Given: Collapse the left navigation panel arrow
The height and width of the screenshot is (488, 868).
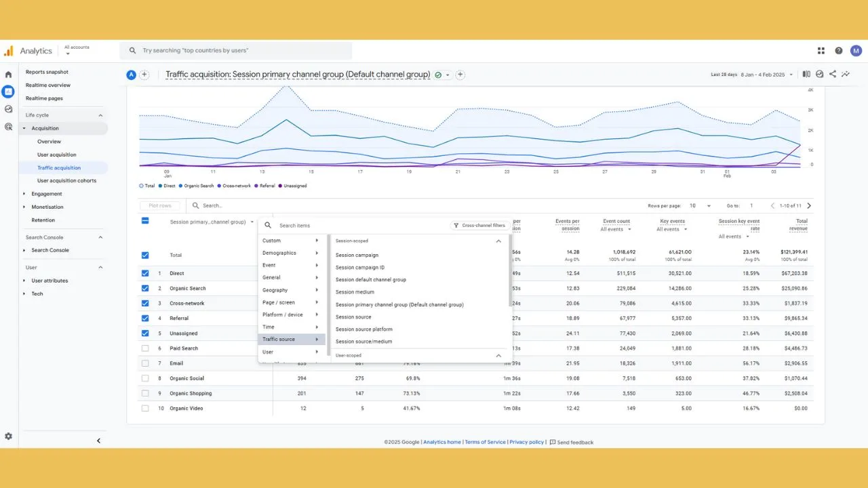Looking at the screenshot, I should tap(98, 441).
